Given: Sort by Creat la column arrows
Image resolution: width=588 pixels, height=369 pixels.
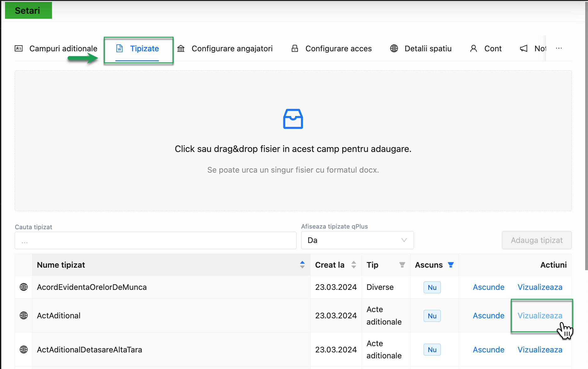Looking at the screenshot, I should coord(354,265).
